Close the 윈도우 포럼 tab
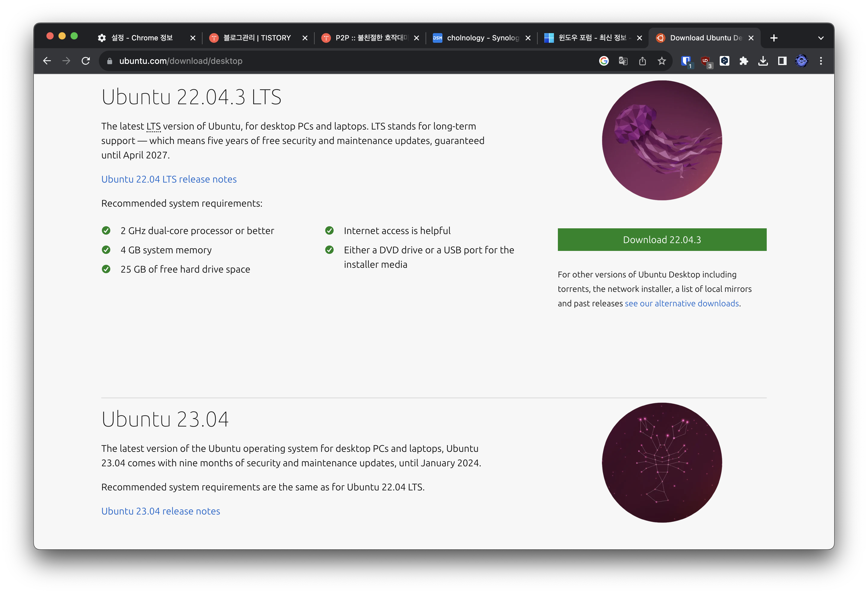Screen dimensions: 868x594 [x=640, y=38]
